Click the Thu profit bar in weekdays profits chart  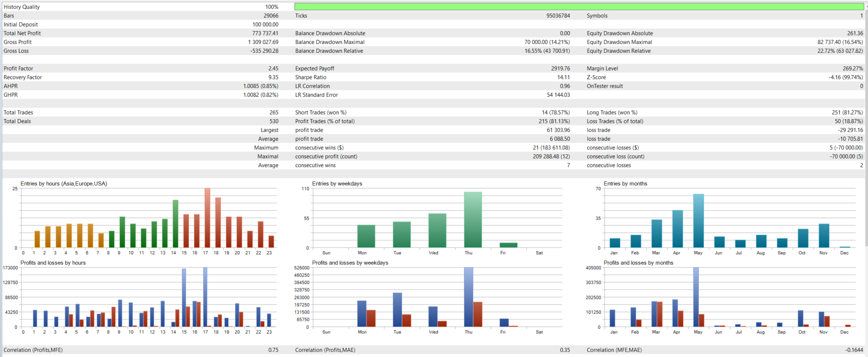[468, 297]
